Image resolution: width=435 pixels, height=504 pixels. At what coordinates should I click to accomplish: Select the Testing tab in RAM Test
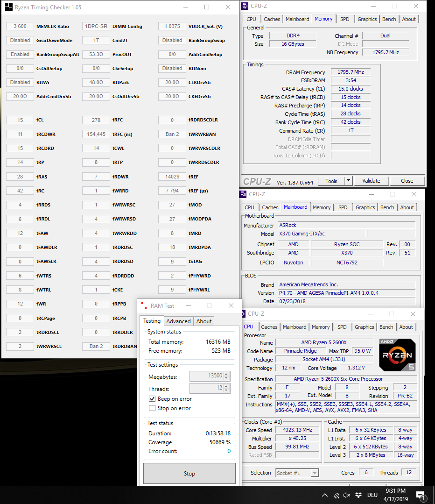coord(152,321)
